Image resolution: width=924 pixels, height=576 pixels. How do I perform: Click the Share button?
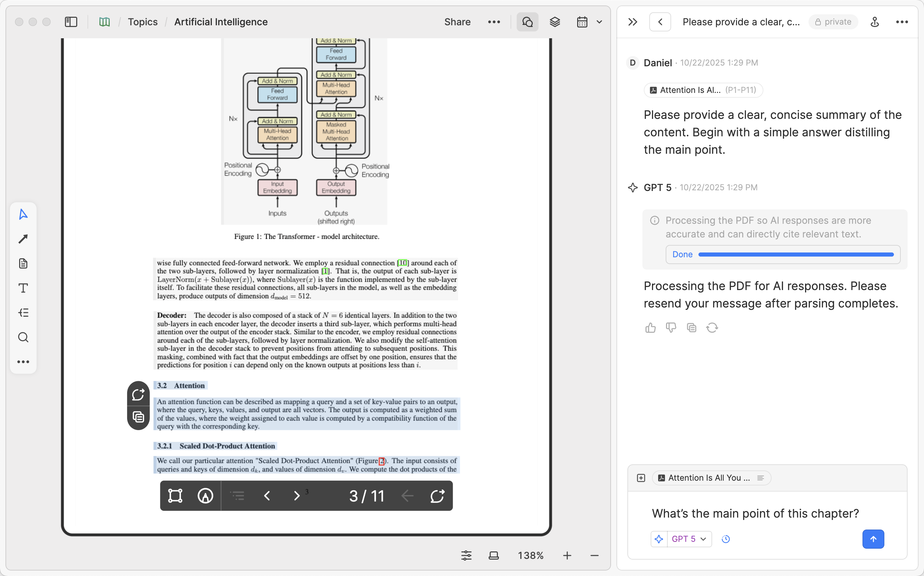[457, 22]
